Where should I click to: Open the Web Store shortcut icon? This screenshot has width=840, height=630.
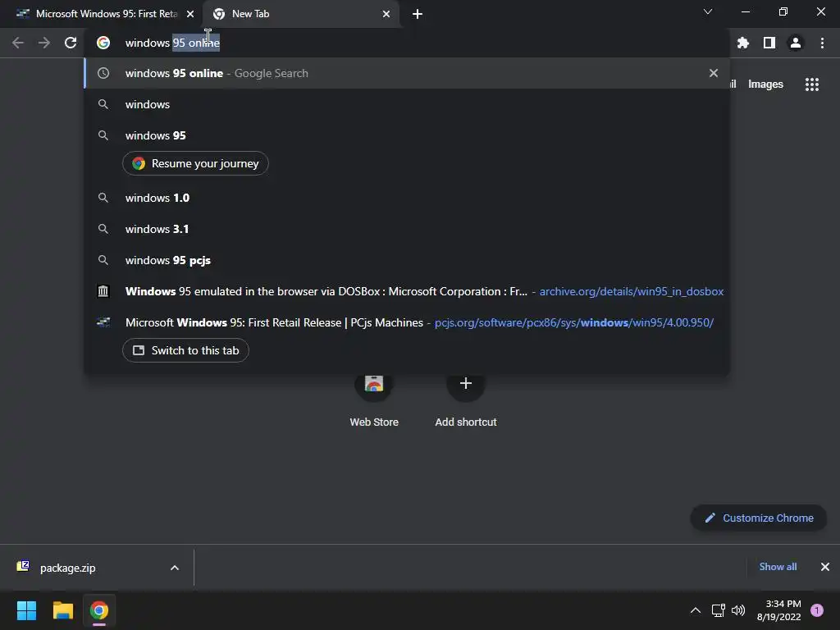[374, 384]
